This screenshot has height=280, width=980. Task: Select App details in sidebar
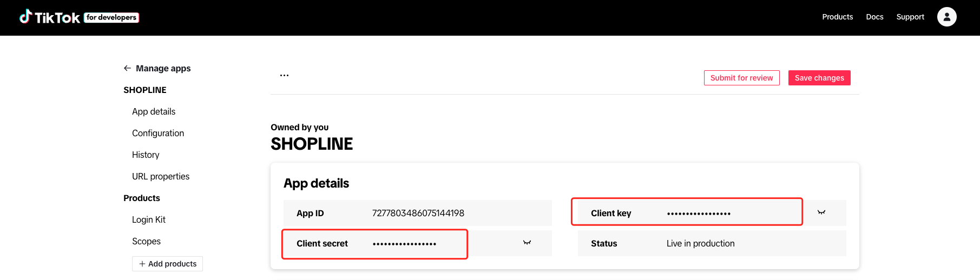154,111
